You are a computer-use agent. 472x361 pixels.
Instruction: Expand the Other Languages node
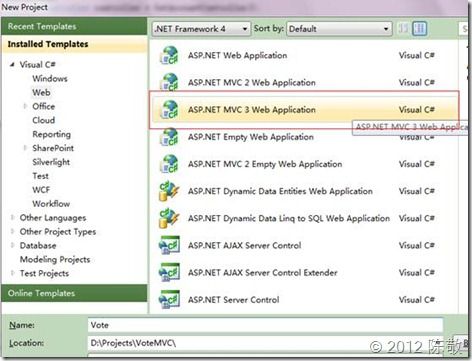point(12,218)
